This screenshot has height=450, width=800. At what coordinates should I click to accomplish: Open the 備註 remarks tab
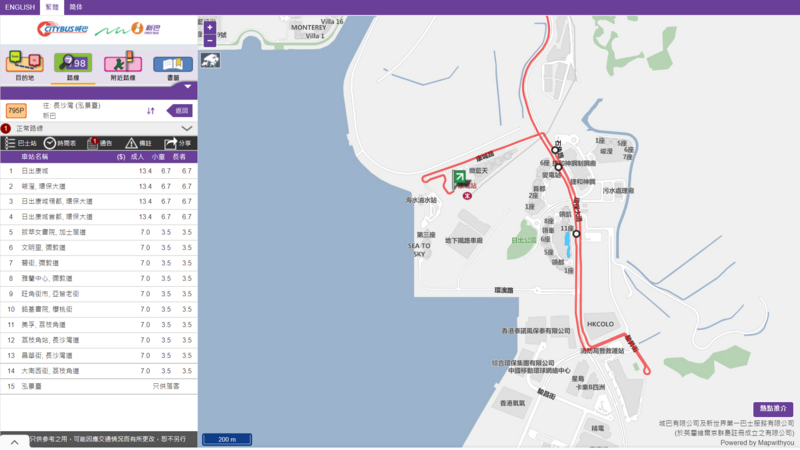(138, 143)
